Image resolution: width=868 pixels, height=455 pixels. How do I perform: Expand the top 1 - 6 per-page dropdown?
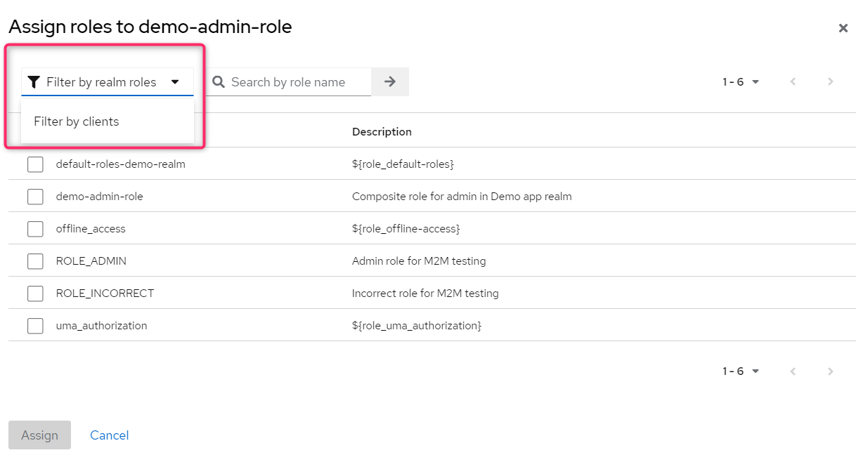(741, 81)
